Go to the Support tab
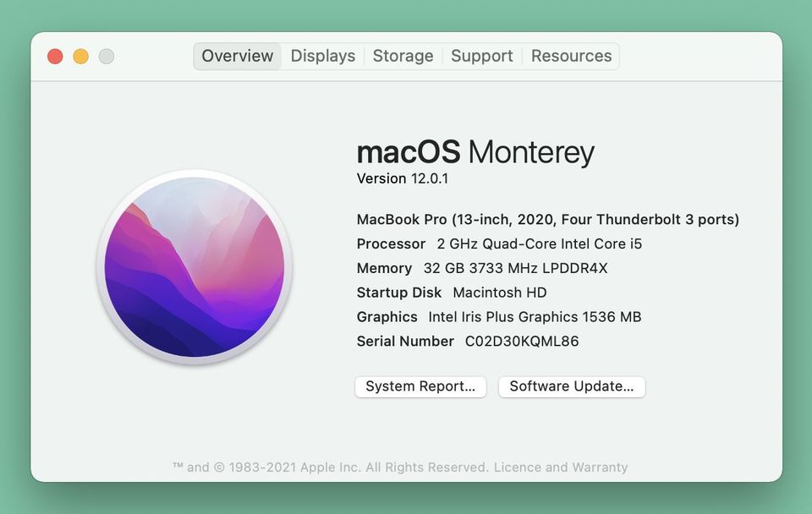The image size is (812, 514). [481, 57]
